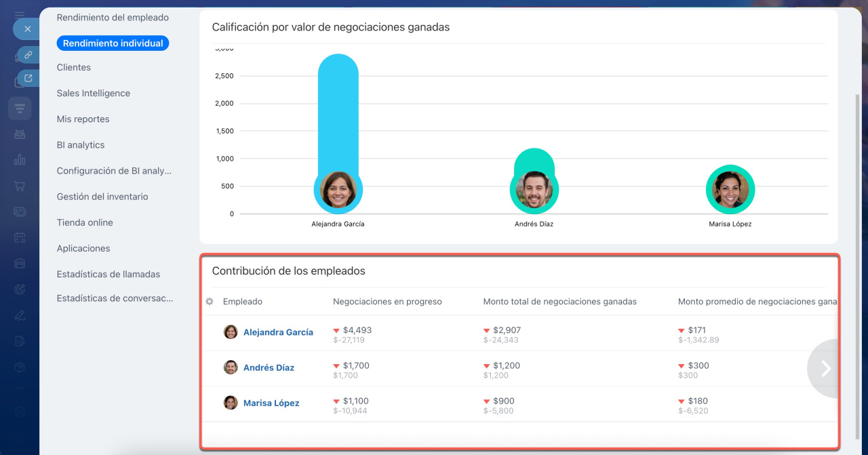The width and height of the screenshot is (868, 455).
Task: Click the hamburger menu icon at top left
Action: (x=20, y=14)
